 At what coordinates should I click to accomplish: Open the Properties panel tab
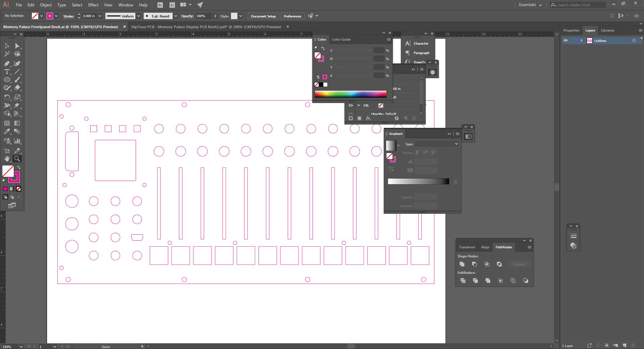[x=571, y=30]
